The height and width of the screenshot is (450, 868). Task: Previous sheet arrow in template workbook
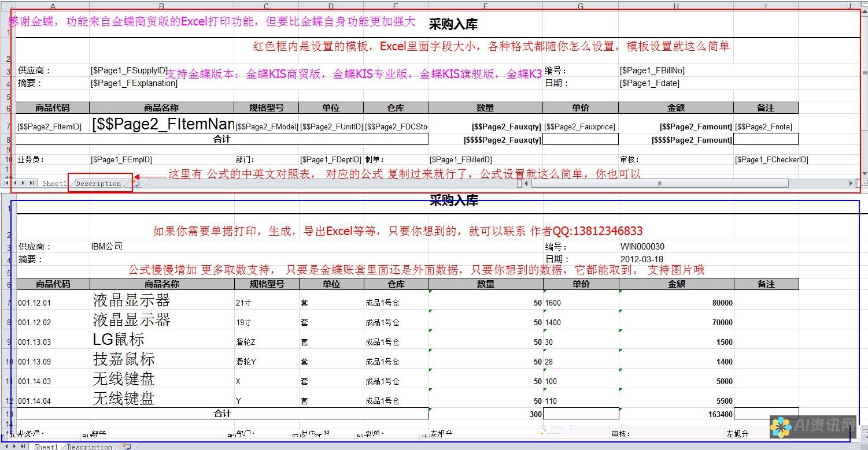[x=16, y=183]
